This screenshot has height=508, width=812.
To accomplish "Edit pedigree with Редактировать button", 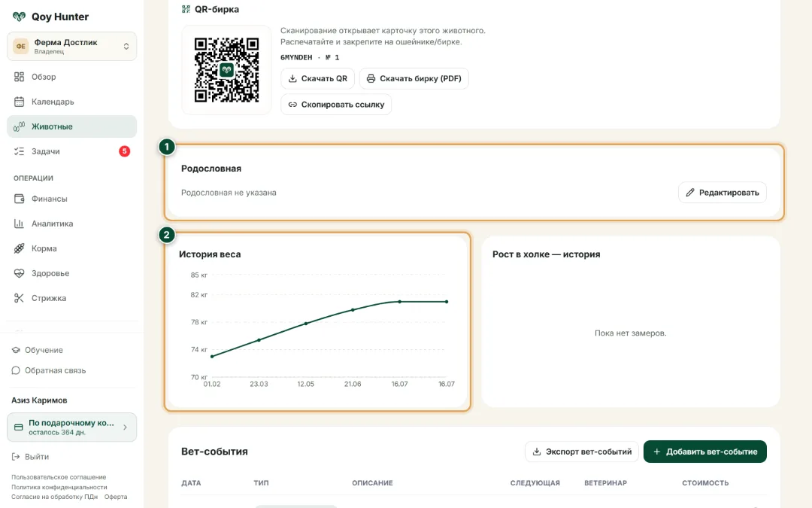I will [x=723, y=193].
